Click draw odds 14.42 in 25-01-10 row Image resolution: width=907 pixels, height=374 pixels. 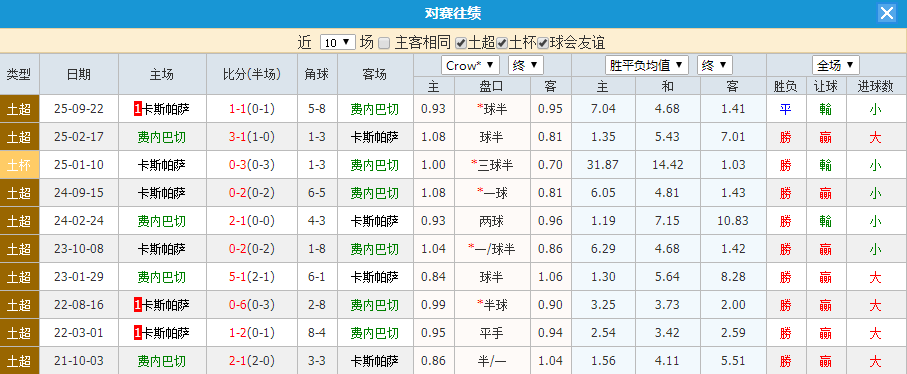point(668,165)
